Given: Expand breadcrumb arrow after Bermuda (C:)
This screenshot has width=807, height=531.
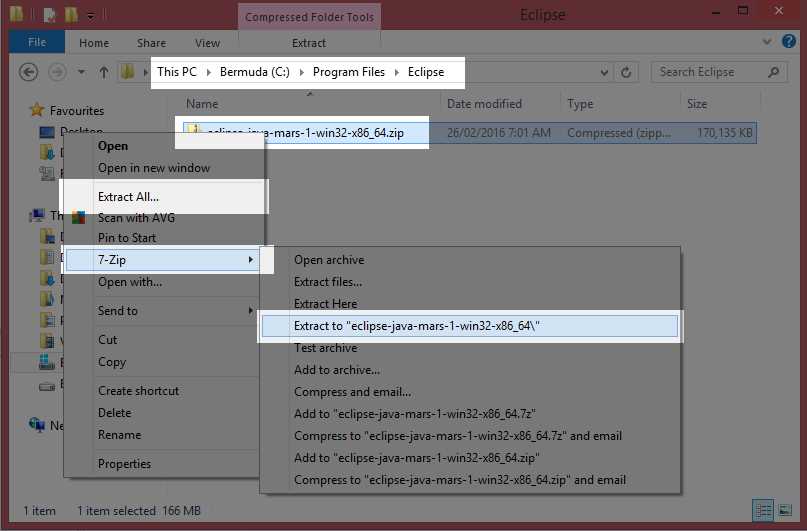Looking at the screenshot, I should click(302, 72).
